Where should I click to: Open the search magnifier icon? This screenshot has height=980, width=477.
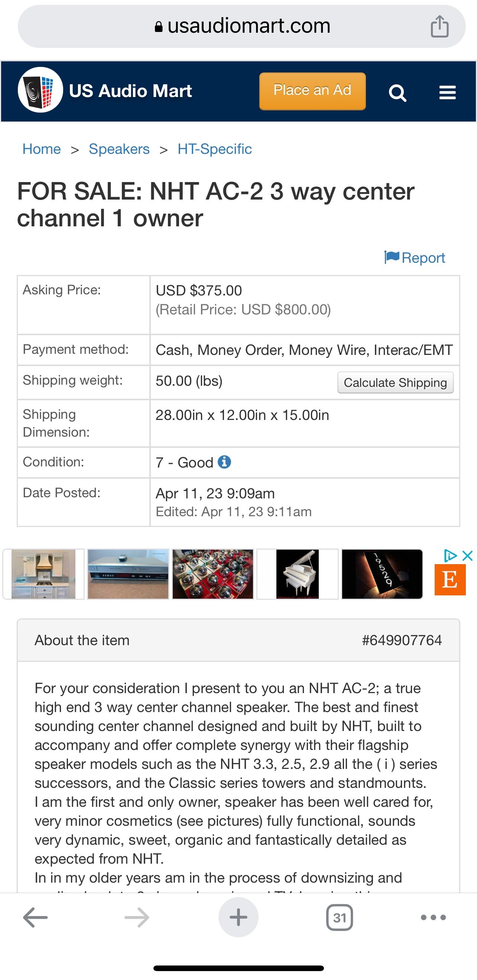397,93
